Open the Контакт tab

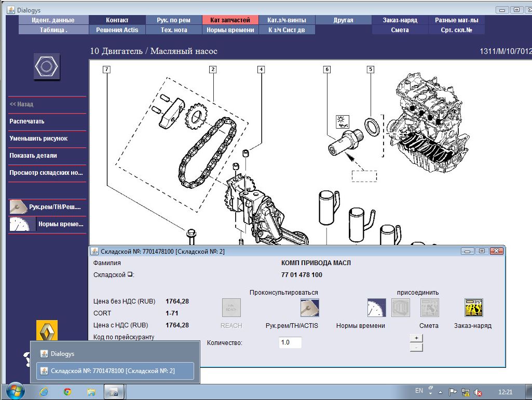click(117, 20)
